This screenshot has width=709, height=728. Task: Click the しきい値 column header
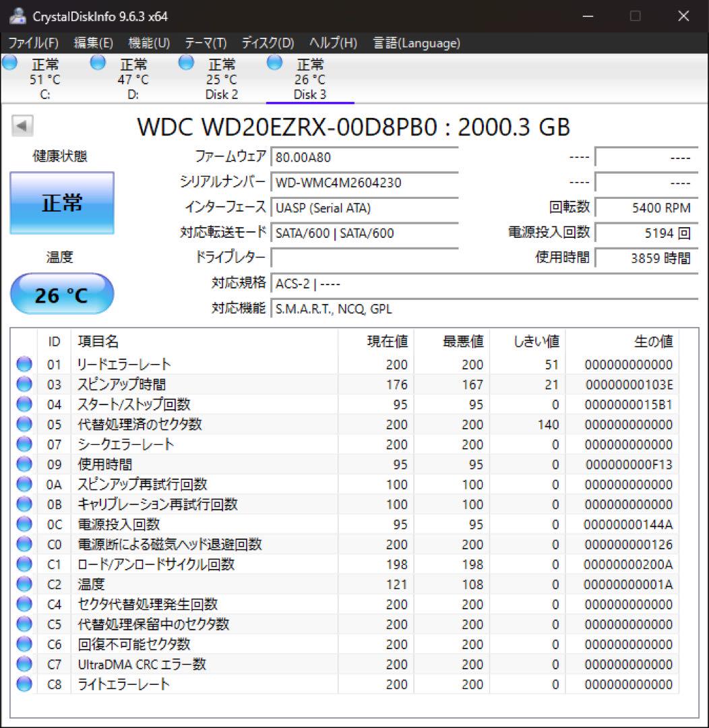tap(528, 342)
